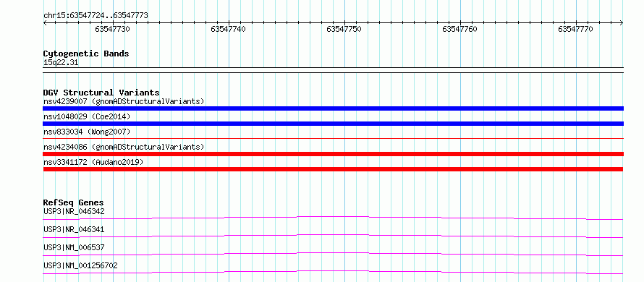The height and width of the screenshot is (282, 644).
Task: Open the DGV Structural Variants track title
Action: [101, 93]
